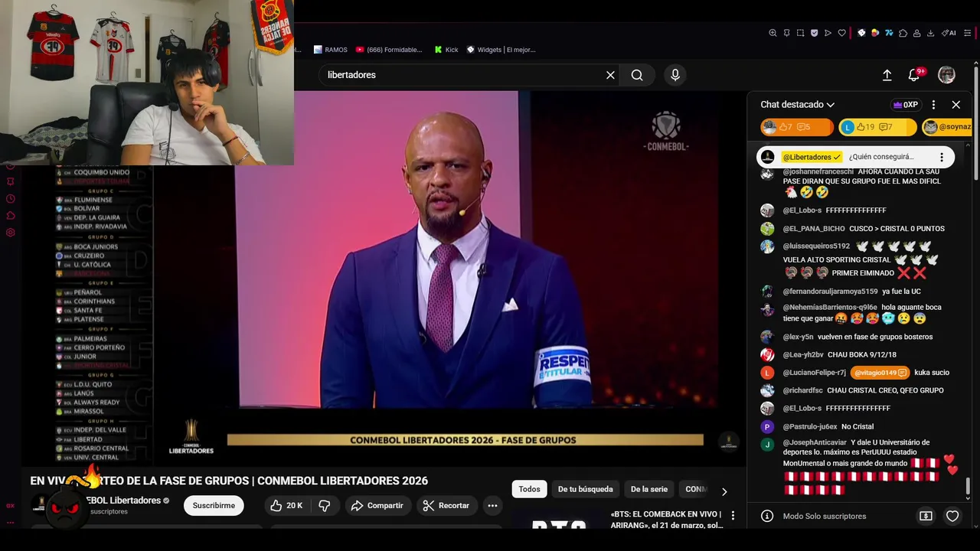
Task: Click the Super Chat dollar icon
Action: 926,516
